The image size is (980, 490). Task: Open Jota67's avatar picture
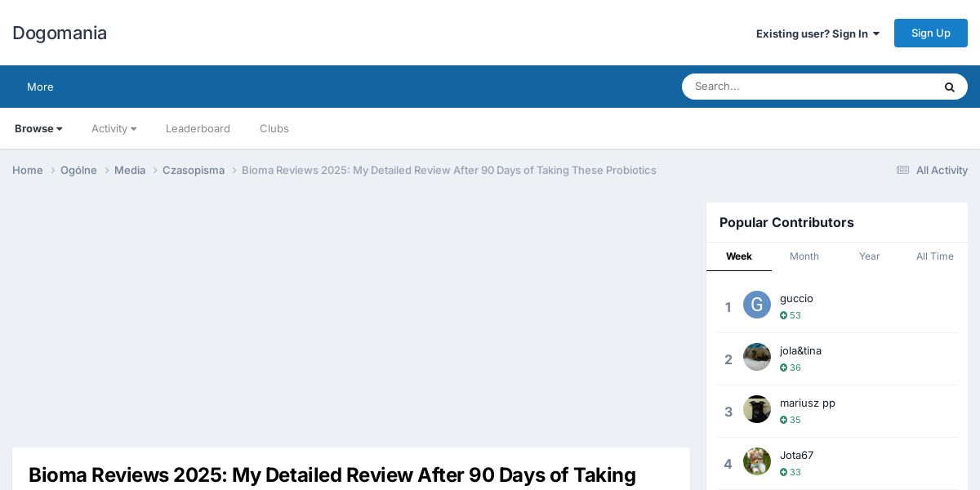(x=757, y=461)
